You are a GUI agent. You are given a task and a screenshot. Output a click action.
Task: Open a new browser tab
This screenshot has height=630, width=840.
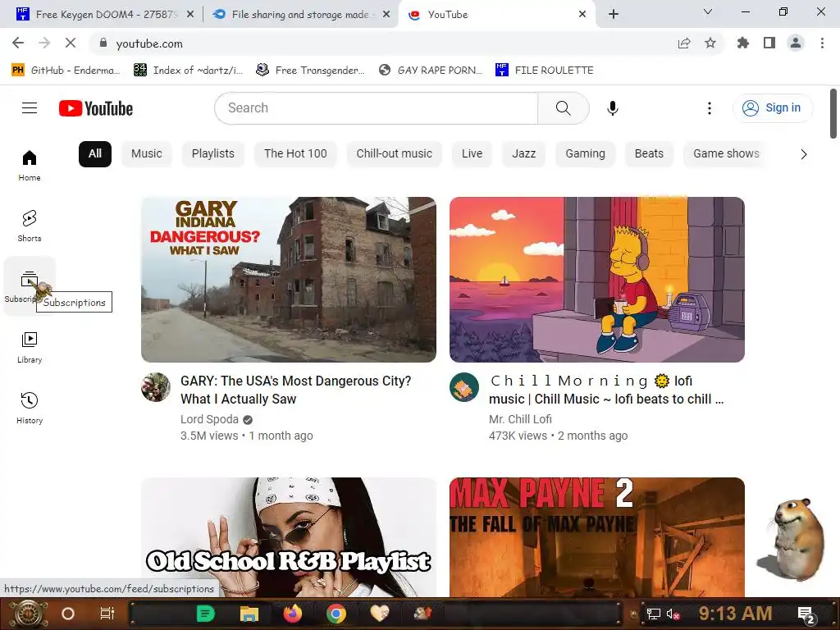[x=614, y=15]
